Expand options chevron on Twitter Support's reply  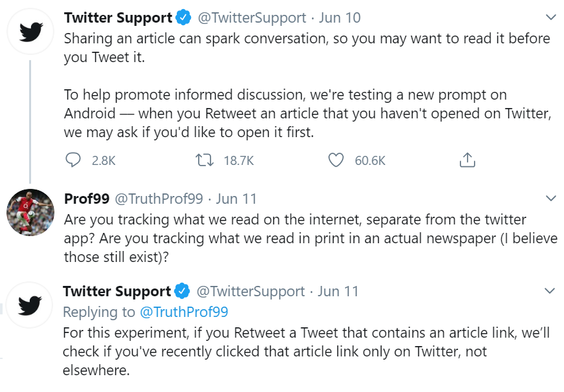tap(550, 290)
